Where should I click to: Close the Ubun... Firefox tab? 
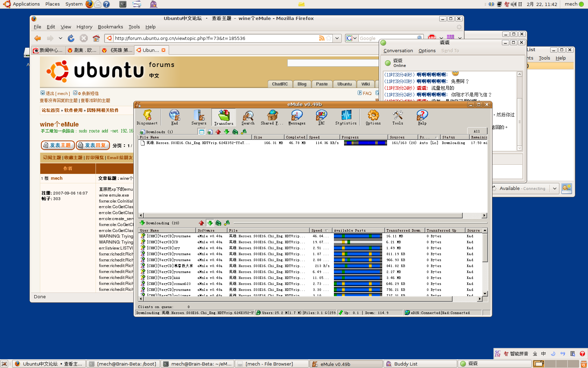[163, 50]
